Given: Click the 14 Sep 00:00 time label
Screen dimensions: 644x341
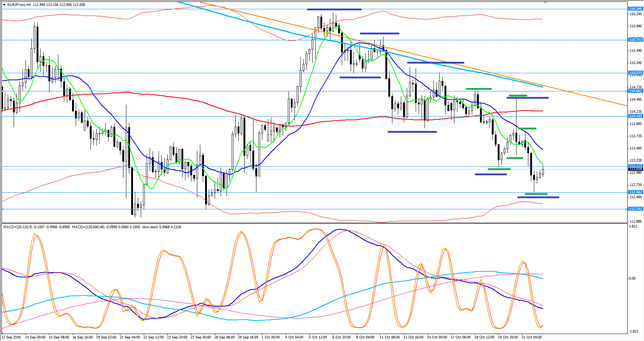Looking at the screenshot, I should [x=35, y=337].
